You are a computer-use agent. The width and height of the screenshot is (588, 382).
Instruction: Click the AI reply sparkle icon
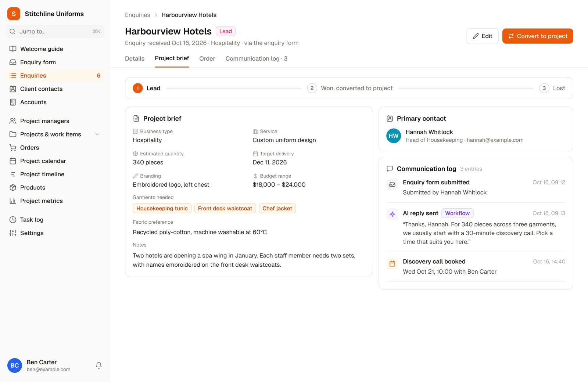click(x=392, y=214)
